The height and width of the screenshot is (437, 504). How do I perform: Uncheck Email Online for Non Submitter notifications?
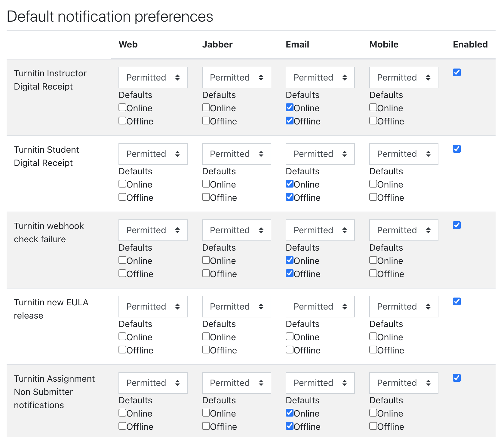(290, 413)
